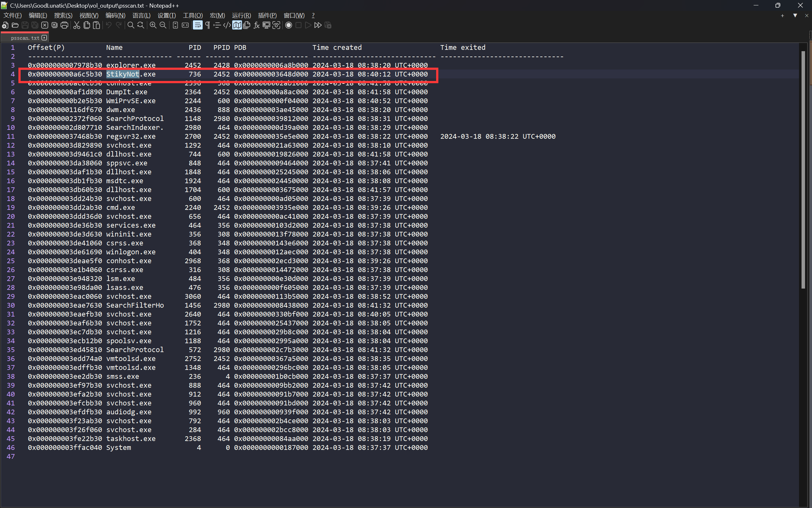The width and height of the screenshot is (812, 508).
Task: Click 'taskhost.exe' process name
Action: click(131, 438)
